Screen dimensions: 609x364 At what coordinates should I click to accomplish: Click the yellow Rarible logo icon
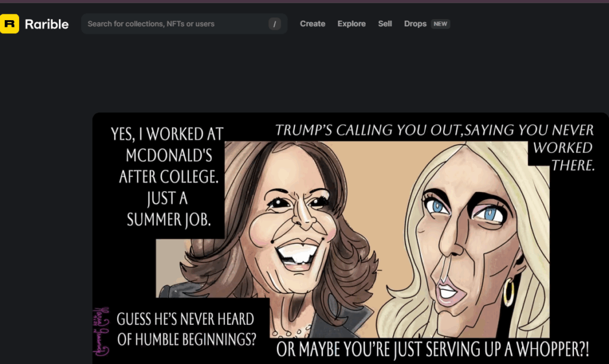pyautogui.click(x=10, y=24)
